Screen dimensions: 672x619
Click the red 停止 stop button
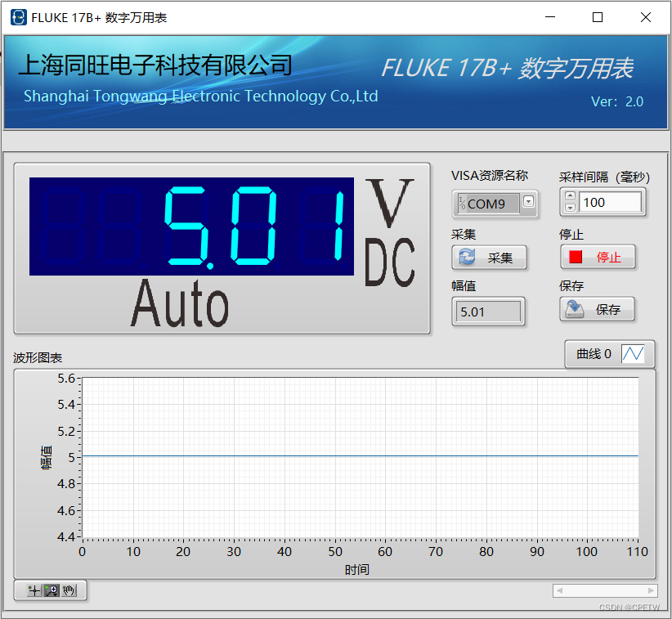tap(598, 257)
